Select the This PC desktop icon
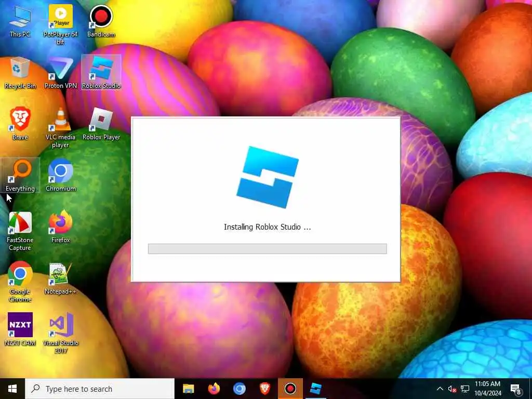Image resolution: width=532 pixels, height=399 pixels. coord(20,21)
